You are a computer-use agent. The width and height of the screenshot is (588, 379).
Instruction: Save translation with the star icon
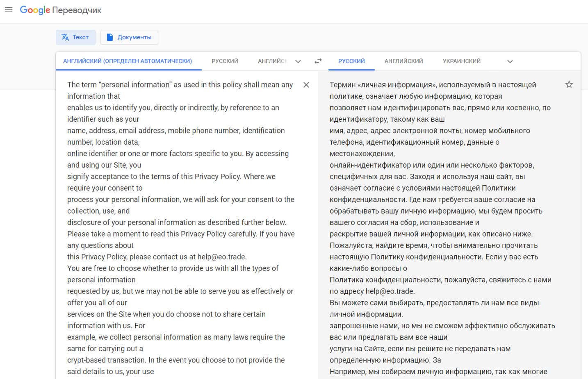pos(569,85)
